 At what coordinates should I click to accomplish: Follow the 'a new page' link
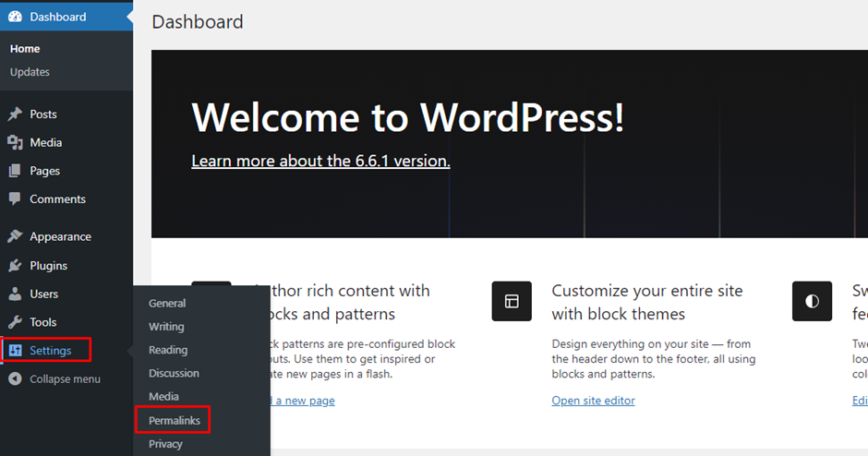coord(306,400)
